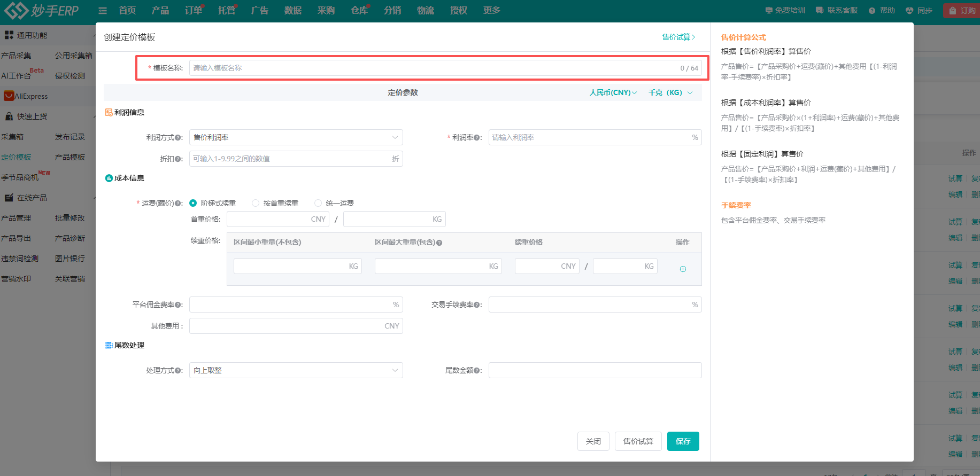Click the help icon beside 尾数金额 label
Viewport: 980px width, 476px height.
[477, 371]
